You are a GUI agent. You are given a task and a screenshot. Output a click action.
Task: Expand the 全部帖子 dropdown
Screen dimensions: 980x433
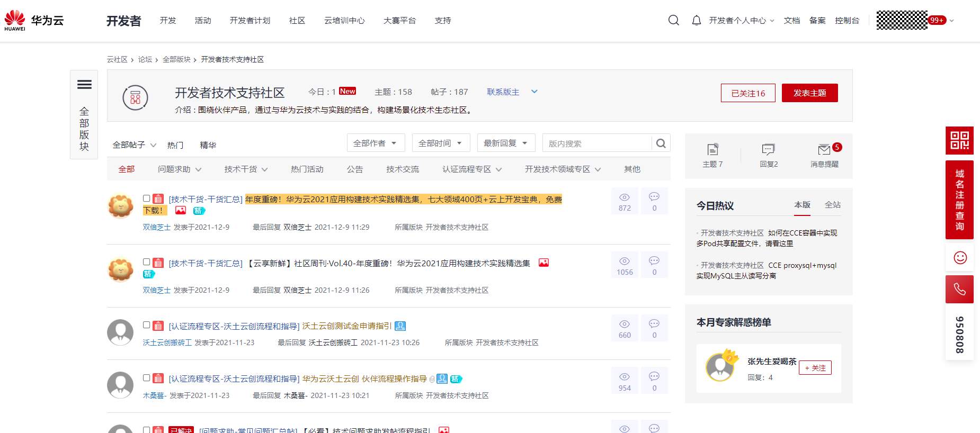point(135,145)
